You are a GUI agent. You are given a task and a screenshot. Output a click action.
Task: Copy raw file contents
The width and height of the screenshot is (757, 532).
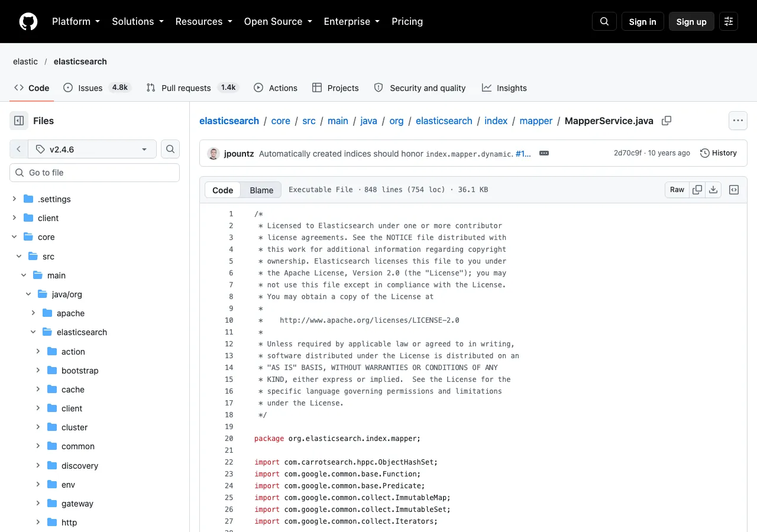tap(697, 190)
